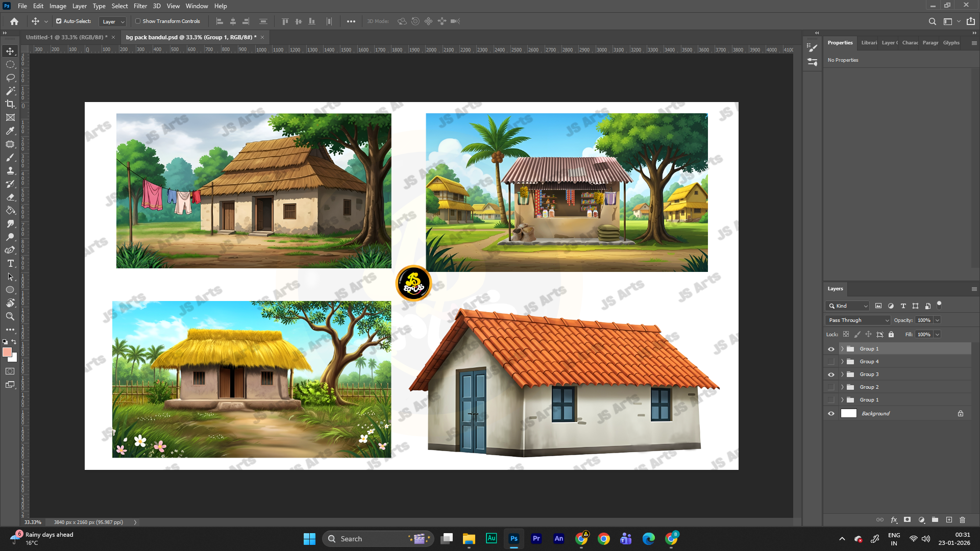980x551 pixels.
Task: Expand the Group 3 layer folder
Action: (x=842, y=374)
